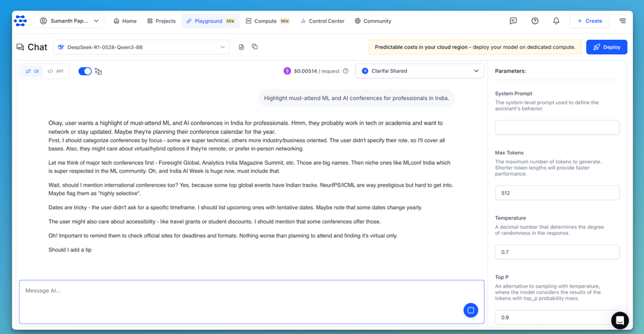This screenshot has width=644, height=334.
Task: Open the notifications bell
Action: (556, 21)
